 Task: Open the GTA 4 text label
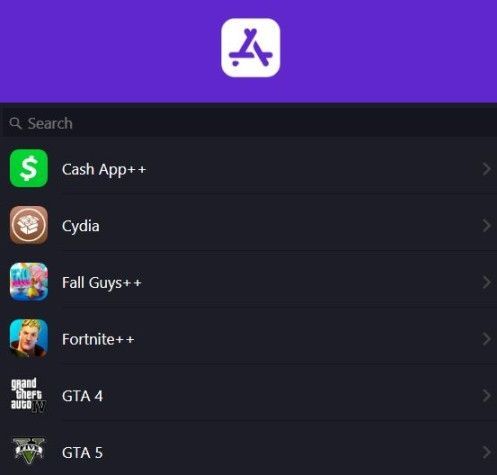point(82,396)
